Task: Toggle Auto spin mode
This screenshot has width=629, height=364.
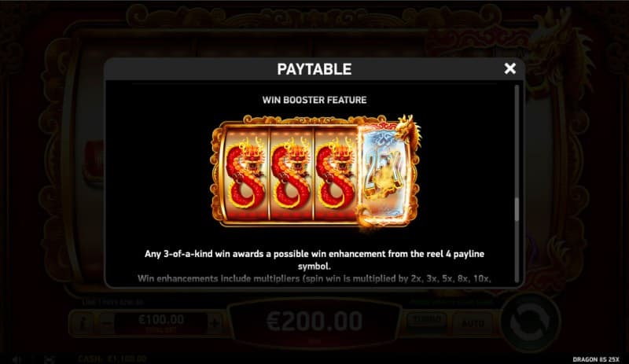Action: coord(473,323)
